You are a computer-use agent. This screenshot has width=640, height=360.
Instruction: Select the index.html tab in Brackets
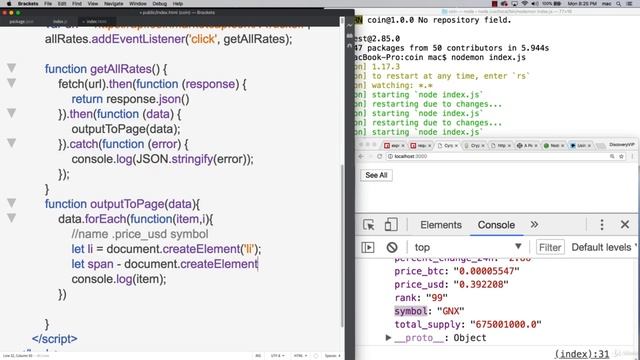(x=96, y=21)
